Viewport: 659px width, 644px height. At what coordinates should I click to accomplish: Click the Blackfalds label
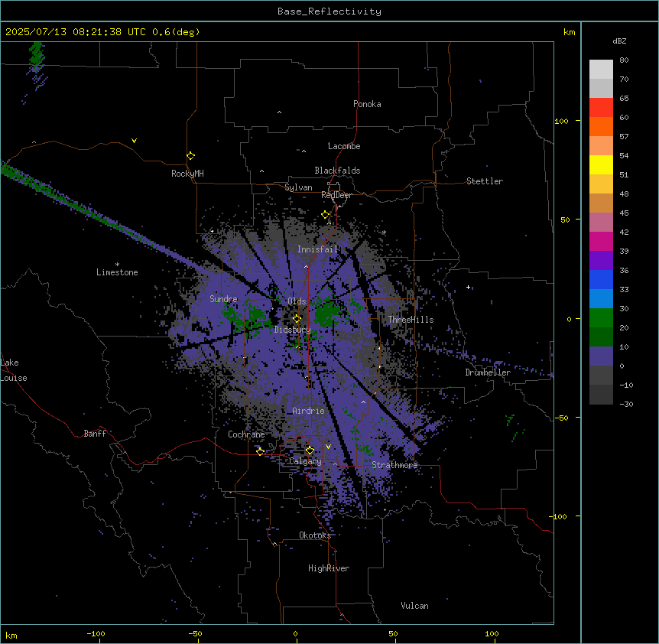point(337,171)
